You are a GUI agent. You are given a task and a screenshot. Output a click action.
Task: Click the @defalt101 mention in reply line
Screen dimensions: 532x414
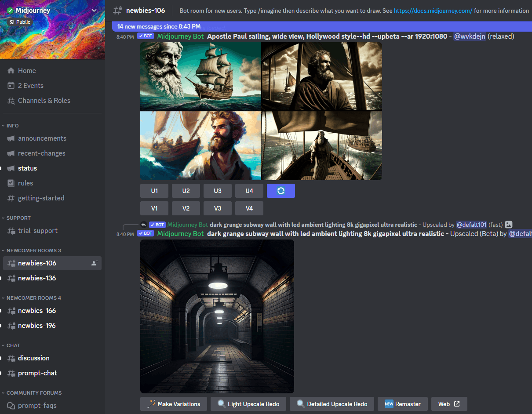(471, 225)
